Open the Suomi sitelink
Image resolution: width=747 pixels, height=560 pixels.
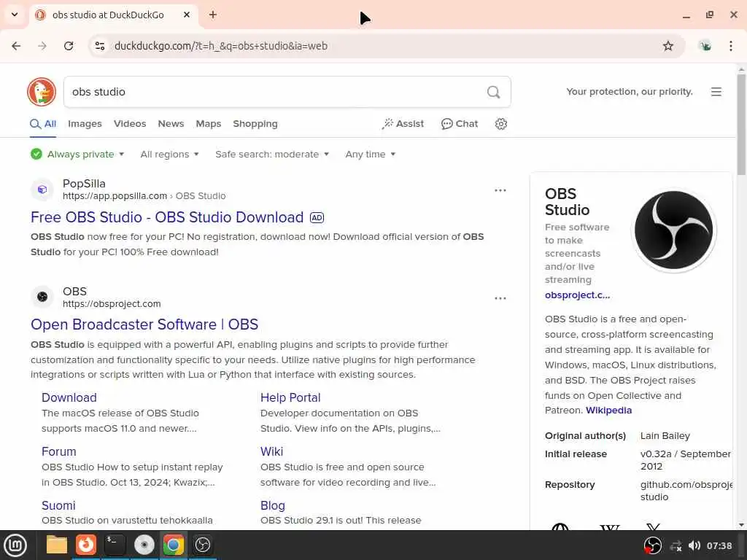[58, 505]
